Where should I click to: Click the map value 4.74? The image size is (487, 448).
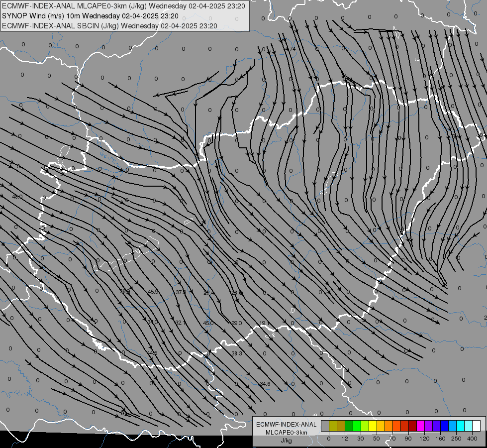[x=291, y=49]
